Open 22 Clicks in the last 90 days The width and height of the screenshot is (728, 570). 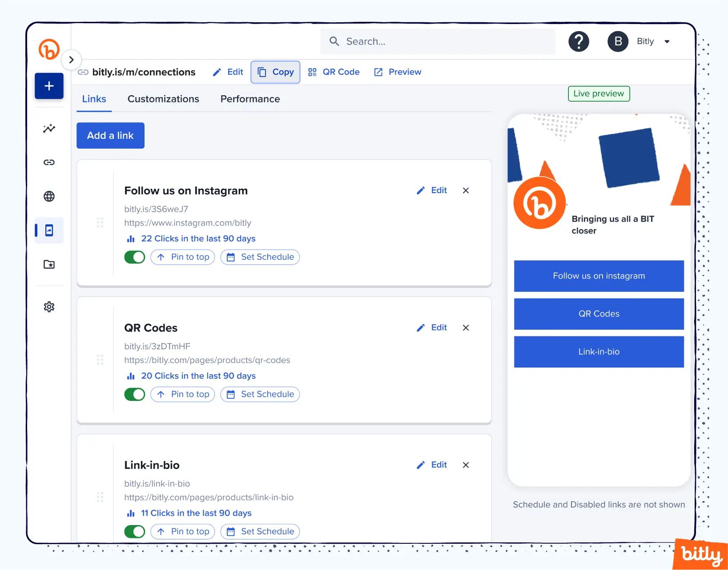(198, 239)
